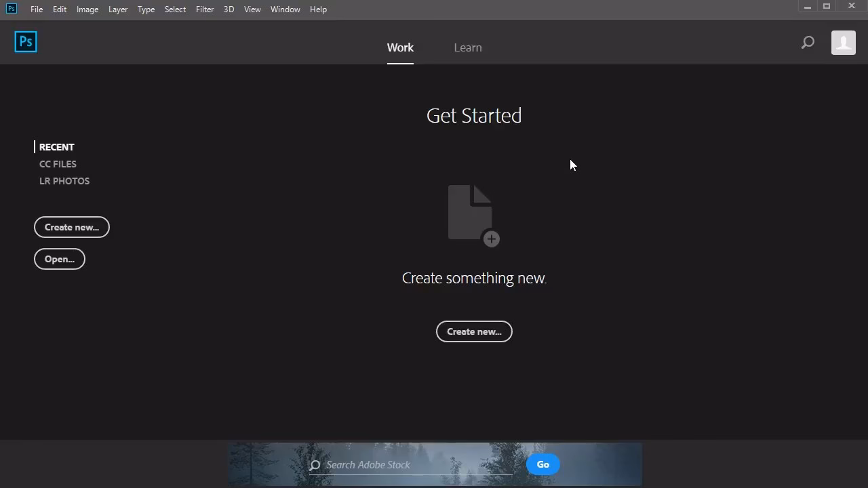Select the Work tab

coord(400,47)
